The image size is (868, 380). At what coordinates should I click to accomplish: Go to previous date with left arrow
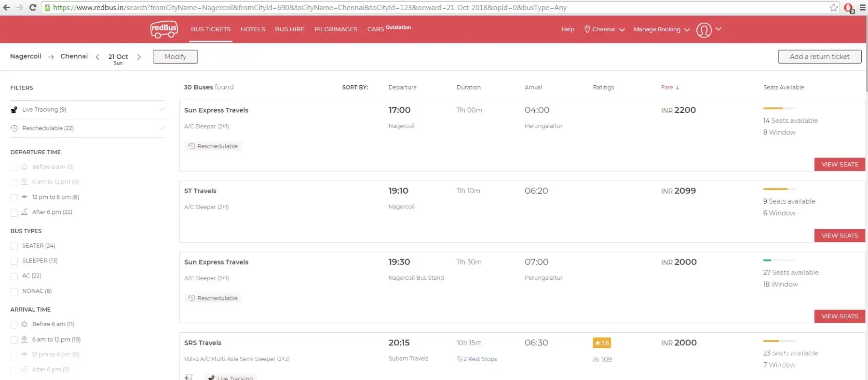[97, 57]
